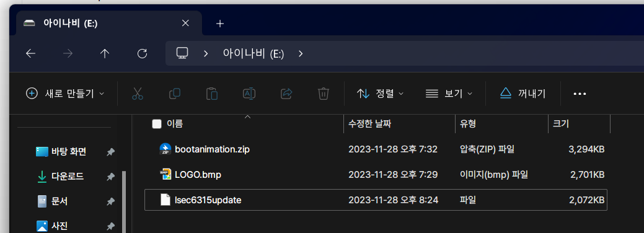Click the LOGO.bmp image file icon
The width and height of the screenshot is (644, 233).
point(165,175)
